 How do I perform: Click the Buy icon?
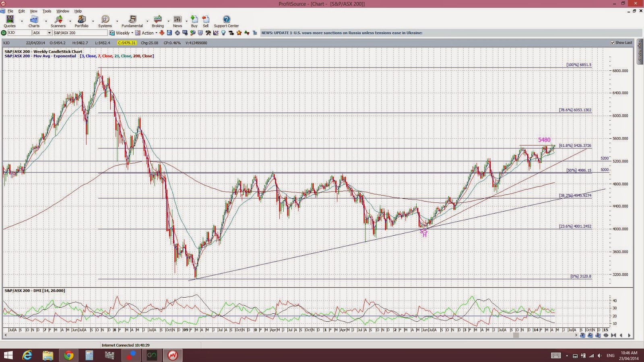194,21
